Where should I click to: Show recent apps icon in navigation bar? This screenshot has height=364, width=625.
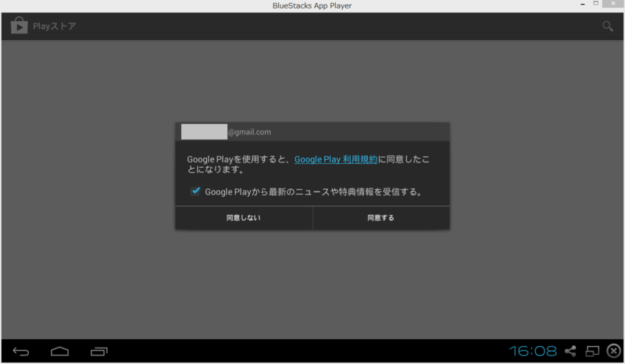point(99,352)
